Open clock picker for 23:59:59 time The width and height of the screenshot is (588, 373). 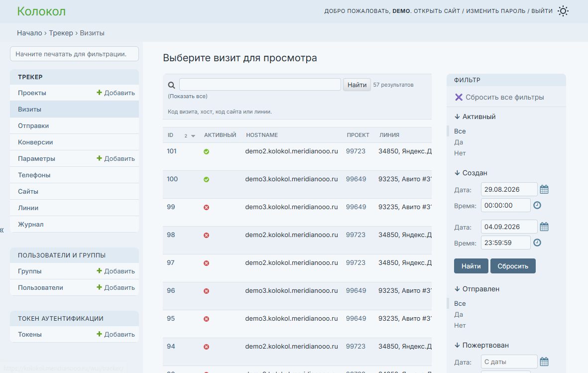point(537,243)
